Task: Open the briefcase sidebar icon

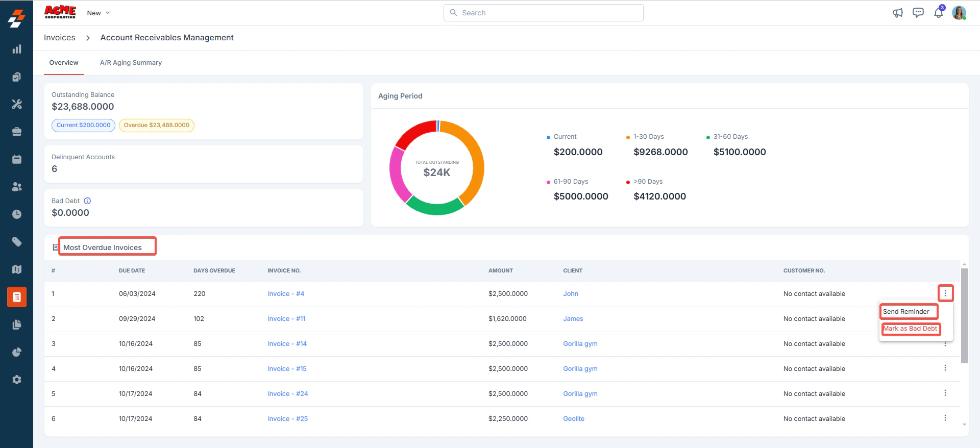Action: 17,132
